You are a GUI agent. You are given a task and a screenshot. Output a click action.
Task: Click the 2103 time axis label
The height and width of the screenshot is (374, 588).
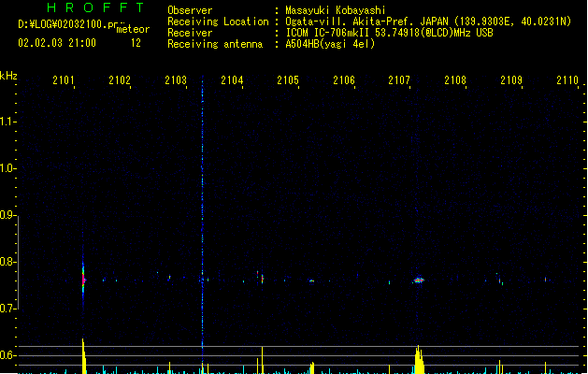[176, 79]
